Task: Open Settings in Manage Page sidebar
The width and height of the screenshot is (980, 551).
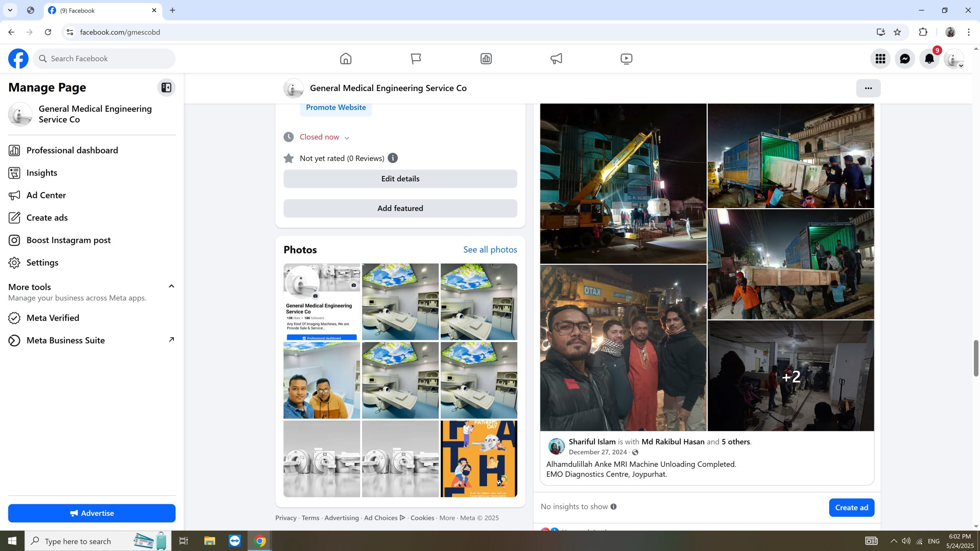Action: [42, 263]
